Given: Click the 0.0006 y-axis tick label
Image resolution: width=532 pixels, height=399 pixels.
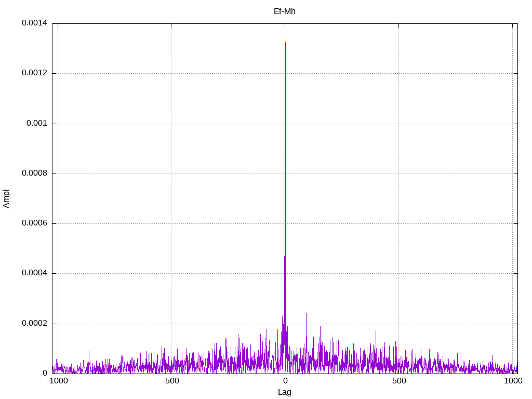Looking at the screenshot, I should pos(35,223).
